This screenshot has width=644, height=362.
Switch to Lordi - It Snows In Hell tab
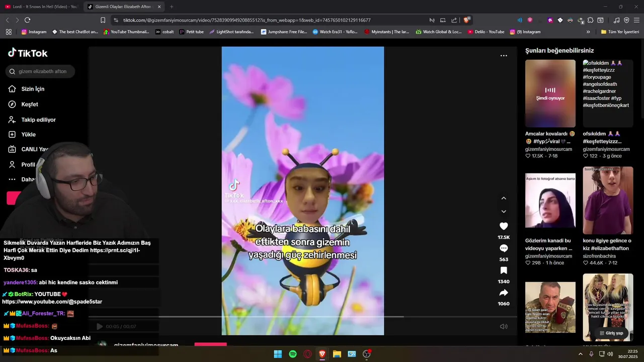[41, 7]
